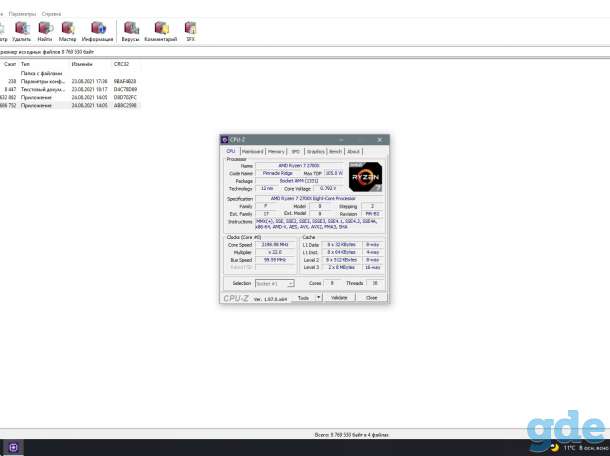Open the Graphics tab in CPU-Z
Screen dimensions: 610x456
(316, 151)
